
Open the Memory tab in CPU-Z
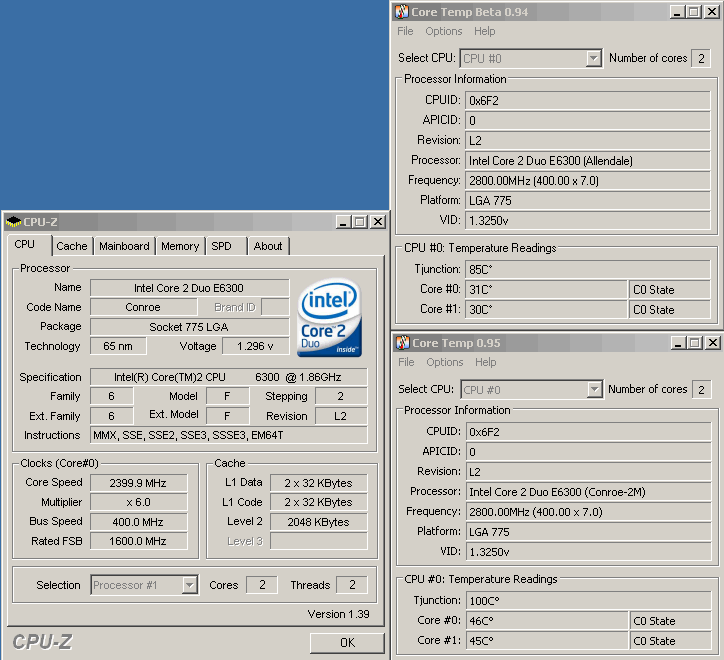[180, 246]
